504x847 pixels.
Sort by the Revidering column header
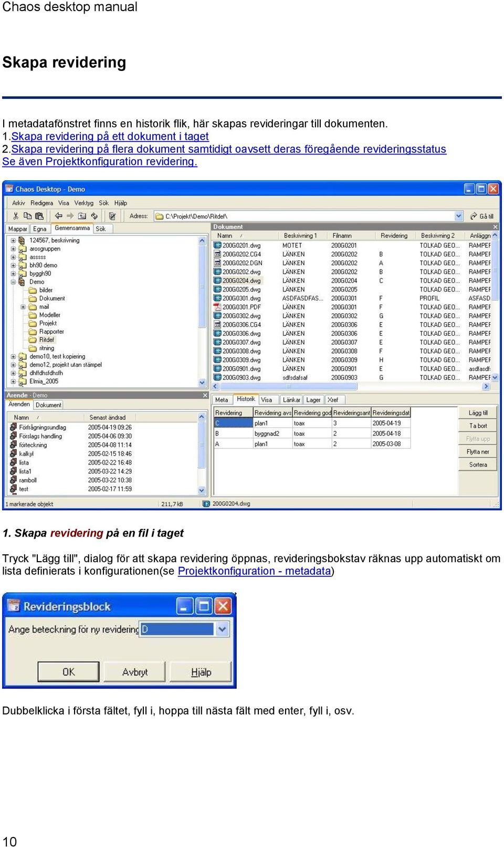click(x=396, y=236)
